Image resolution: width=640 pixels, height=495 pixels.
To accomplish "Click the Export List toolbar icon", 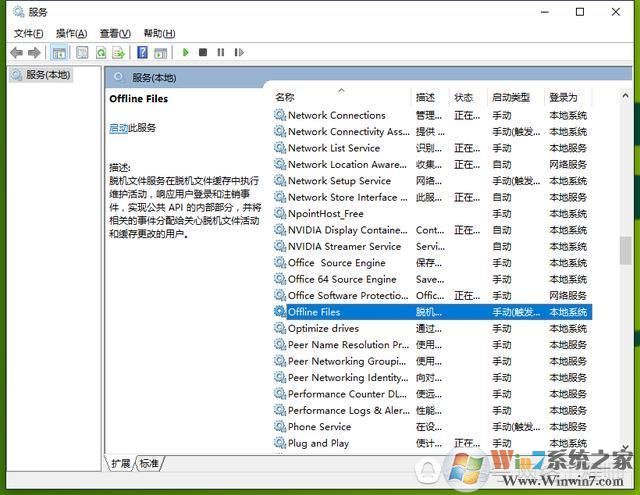I will [x=119, y=52].
